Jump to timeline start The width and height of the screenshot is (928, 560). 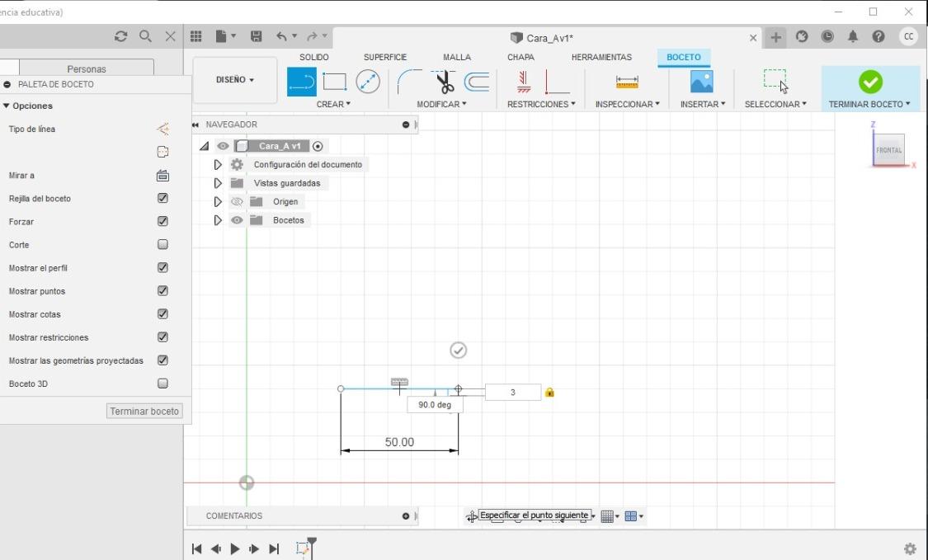196,548
